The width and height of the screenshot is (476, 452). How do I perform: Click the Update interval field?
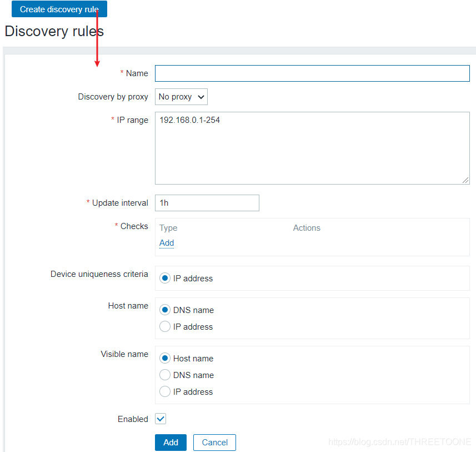pyautogui.click(x=207, y=203)
